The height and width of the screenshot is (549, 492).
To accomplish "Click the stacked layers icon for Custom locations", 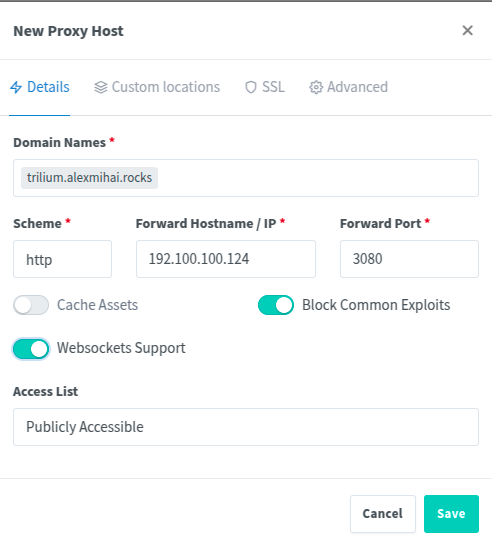I will 101,87.
